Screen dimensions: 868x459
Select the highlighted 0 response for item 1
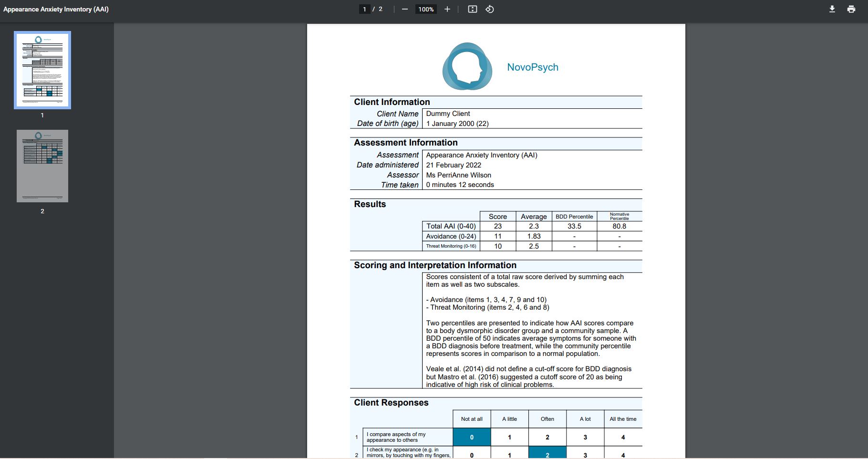[472, 437]
